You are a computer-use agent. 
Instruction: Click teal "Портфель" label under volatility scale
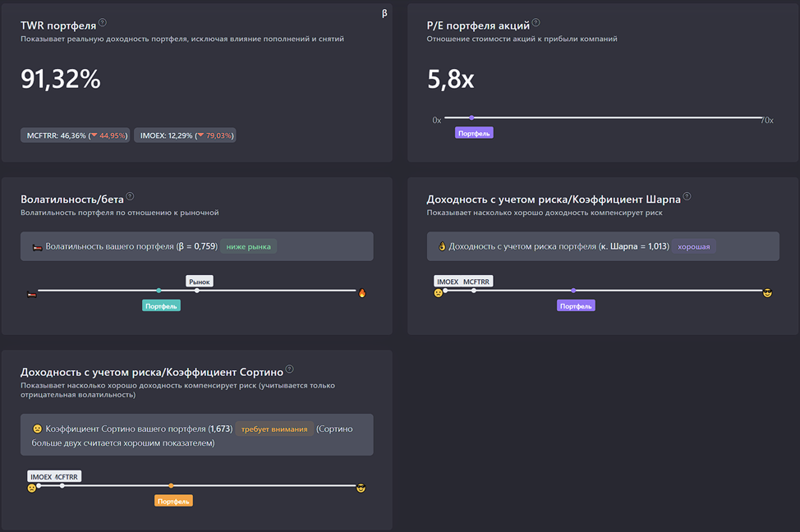[161, 305]
